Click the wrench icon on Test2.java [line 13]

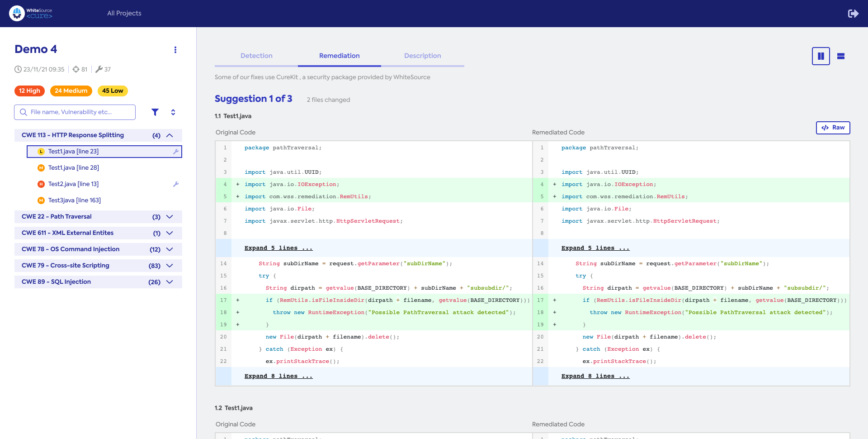176,184
